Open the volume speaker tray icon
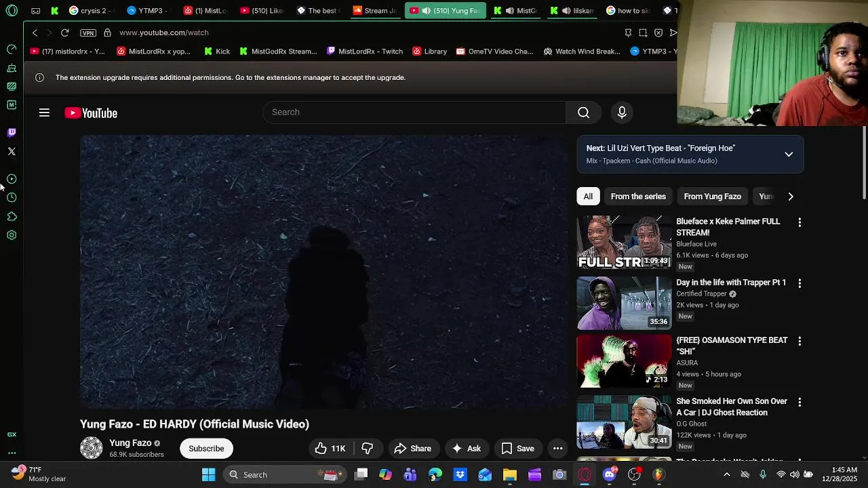 (794, 474)
